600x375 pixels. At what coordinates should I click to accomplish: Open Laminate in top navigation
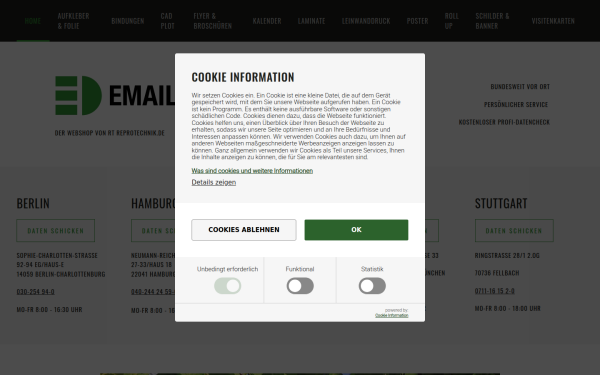[x=311, y=21]
